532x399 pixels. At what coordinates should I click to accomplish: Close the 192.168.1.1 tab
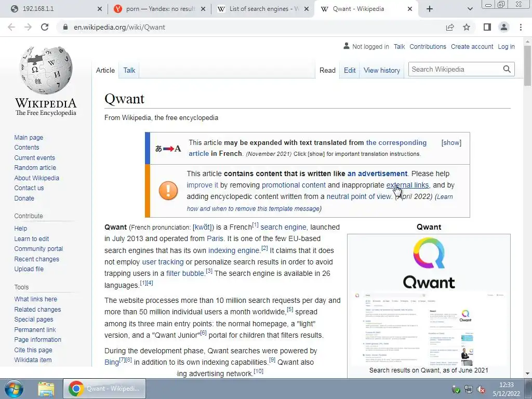[99, 9]
